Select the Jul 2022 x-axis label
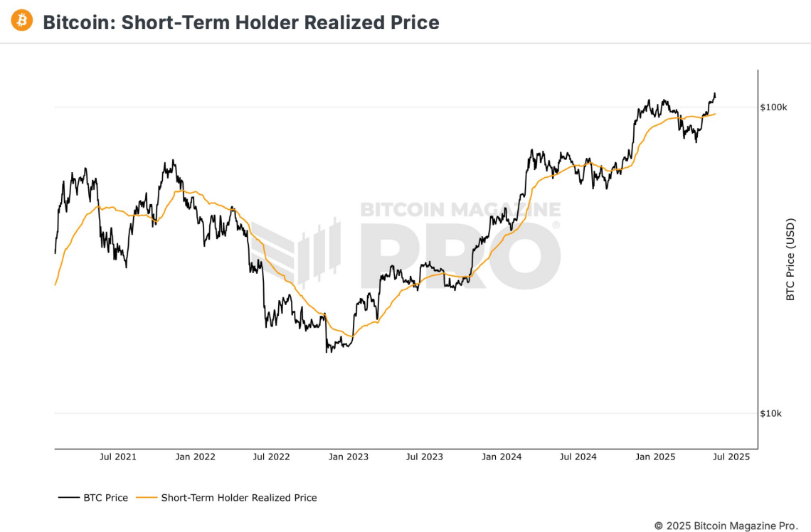 tap(271, 457)
